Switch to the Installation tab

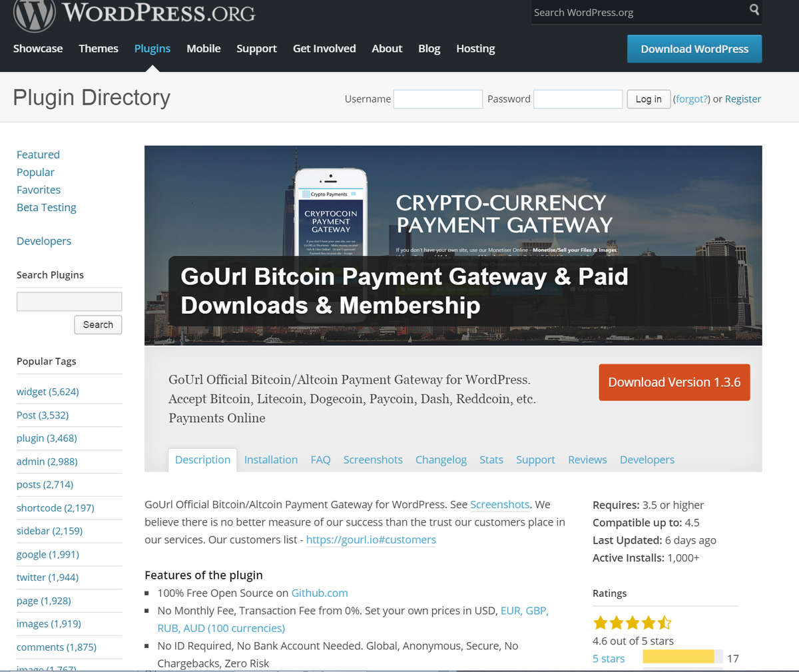271,460
